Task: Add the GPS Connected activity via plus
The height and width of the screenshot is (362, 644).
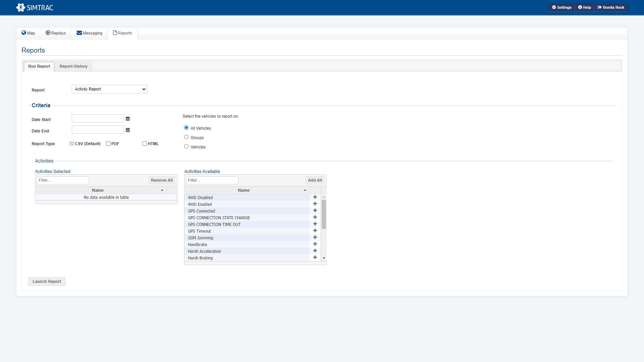Action: [315, 210]
